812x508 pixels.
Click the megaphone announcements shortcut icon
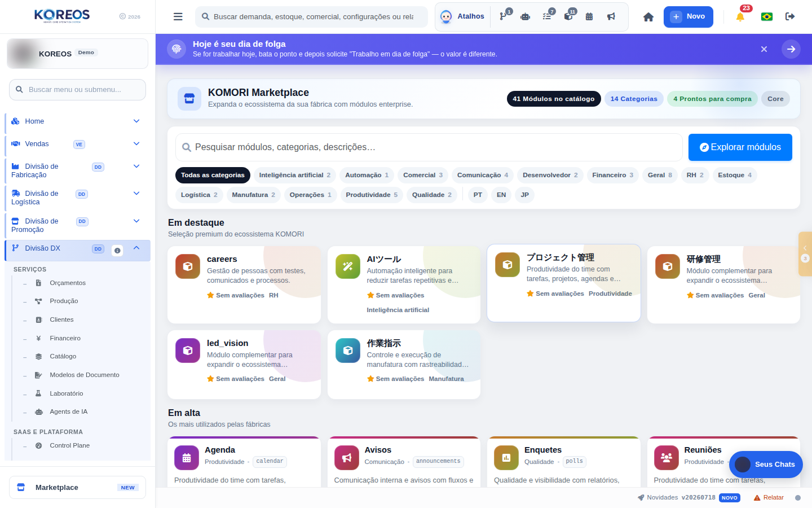point(611,16)
